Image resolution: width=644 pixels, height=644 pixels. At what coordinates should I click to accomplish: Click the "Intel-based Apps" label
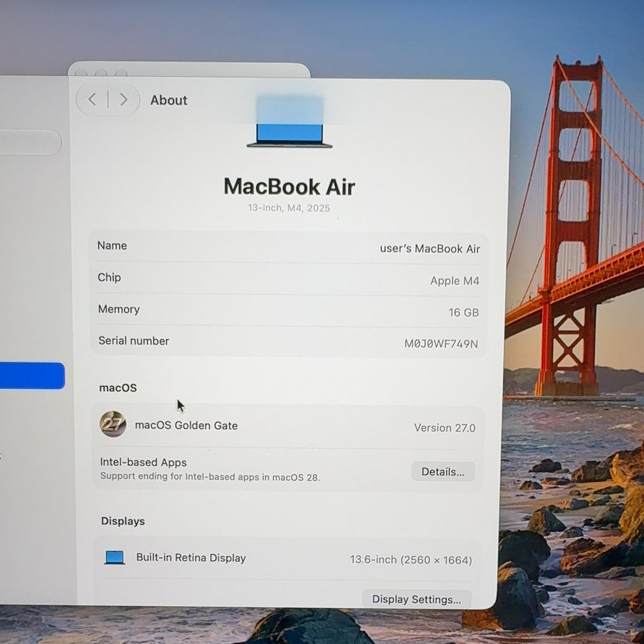point(143,462)
